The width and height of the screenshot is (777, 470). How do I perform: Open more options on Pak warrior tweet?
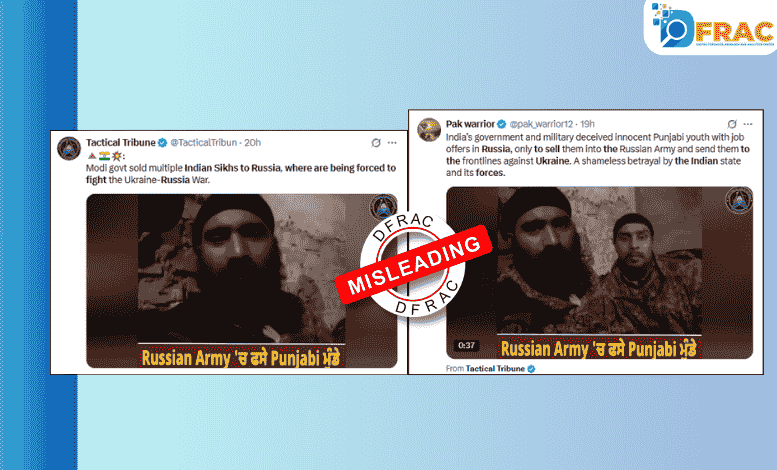pos(748,124)
